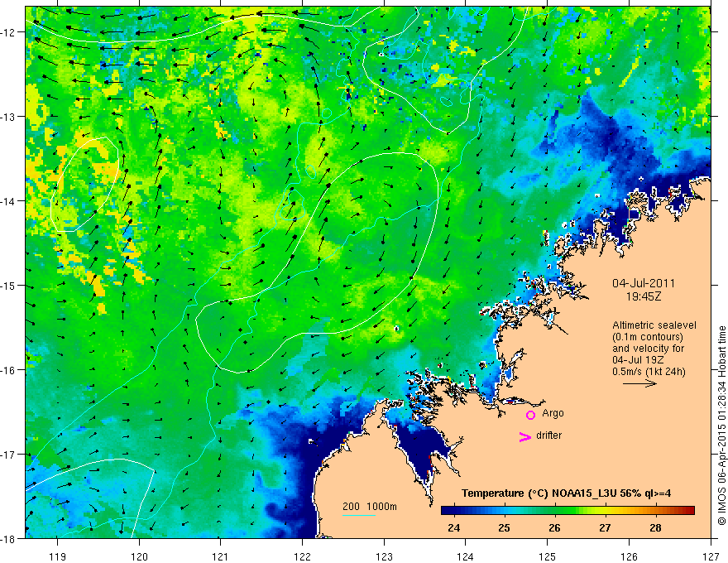Image resolution: width=728 pixels, height=563 pixels.
Task: Click the 125 longitude axis label
Action: coord(548,556)
